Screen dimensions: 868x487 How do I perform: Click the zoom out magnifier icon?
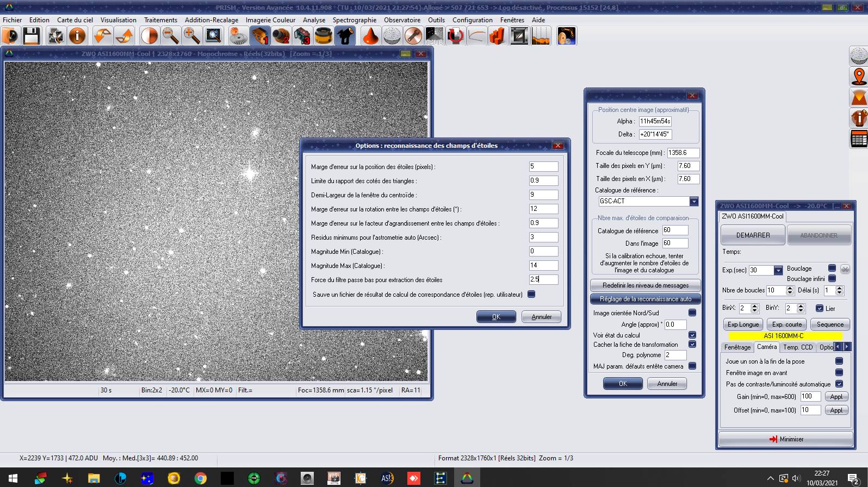(x=170, y=36)
